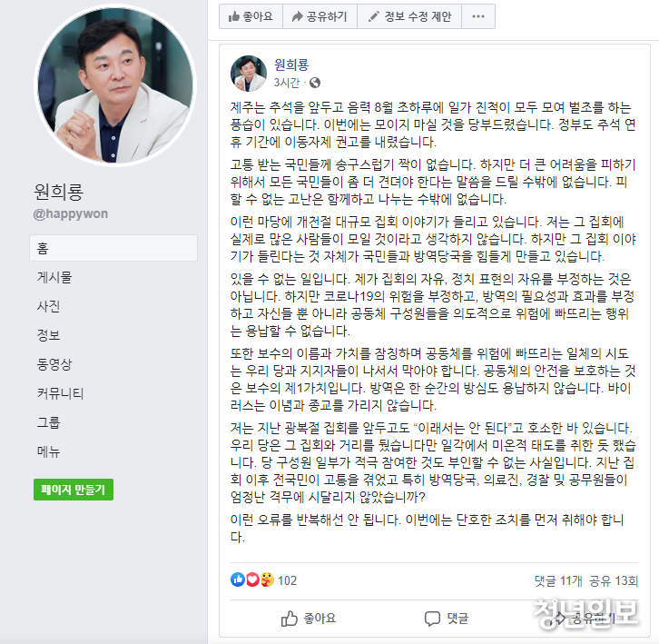Image resolution: width=659 pixels, height=644 pixels.
Task: Click the green 페이지 만들기 button
Action: click(74, 490)
